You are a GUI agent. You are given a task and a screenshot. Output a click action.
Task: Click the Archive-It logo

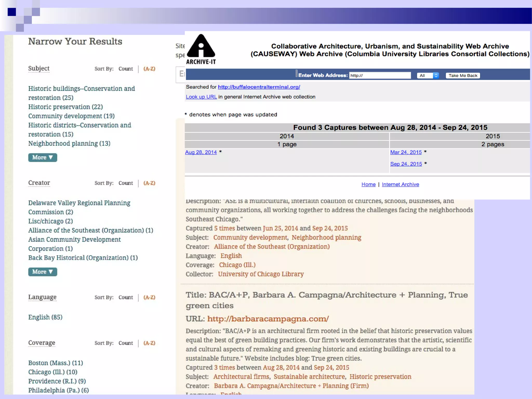pos(201,49)
